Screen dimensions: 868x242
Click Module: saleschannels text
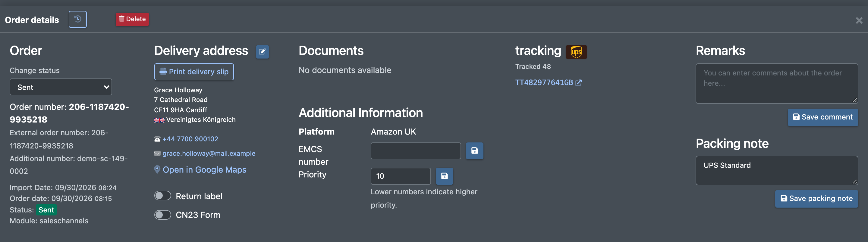[49, 221]
